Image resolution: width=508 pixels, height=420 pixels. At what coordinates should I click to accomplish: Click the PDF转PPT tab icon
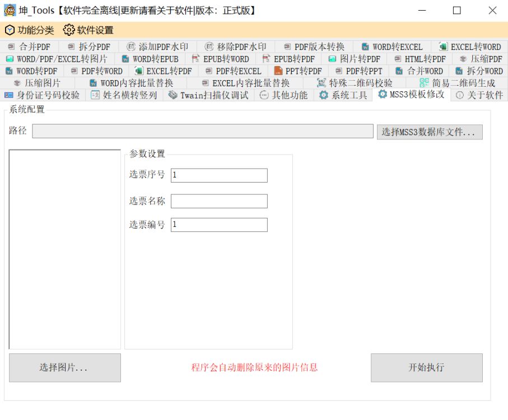pos(339,71)
